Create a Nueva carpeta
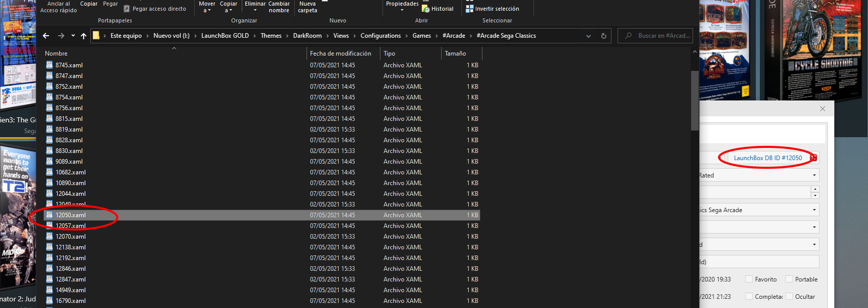 [x=308, y=7]
